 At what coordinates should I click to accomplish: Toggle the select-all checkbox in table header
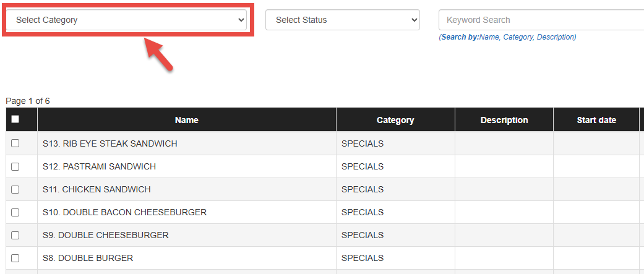(15, 119)
